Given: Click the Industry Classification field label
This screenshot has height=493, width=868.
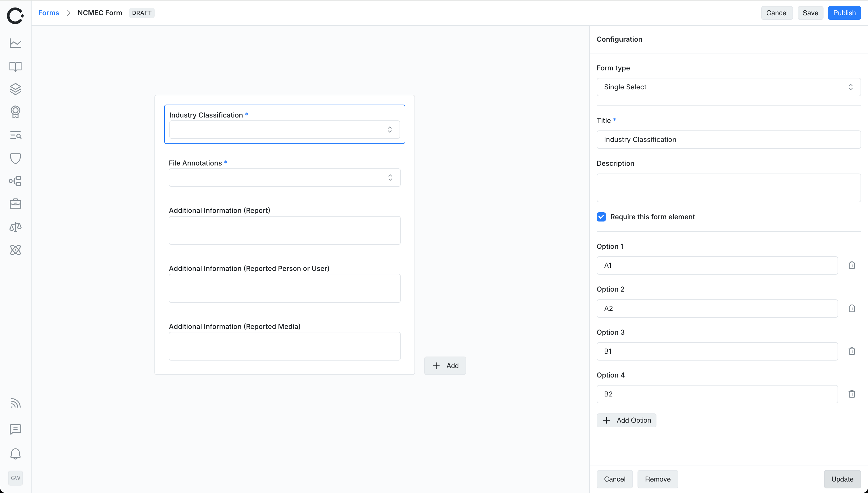Looking at the screenshot, I should point(206,115).
